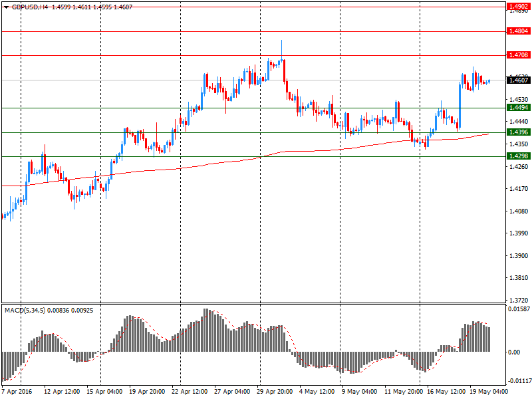
Task: Click the 1.4080 price scale value
Action: pyautogui.click(x=519, y=211)
